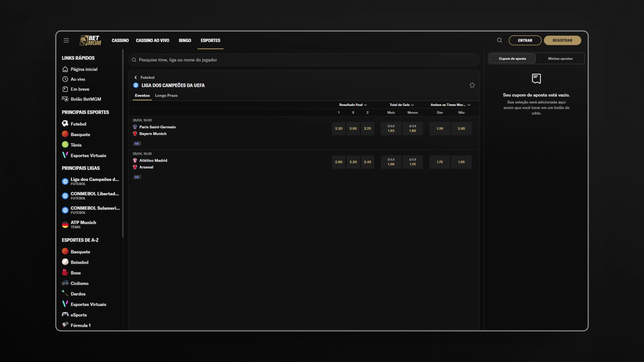Select under 3.5 goals at 1.80

(x=413, y=129)
